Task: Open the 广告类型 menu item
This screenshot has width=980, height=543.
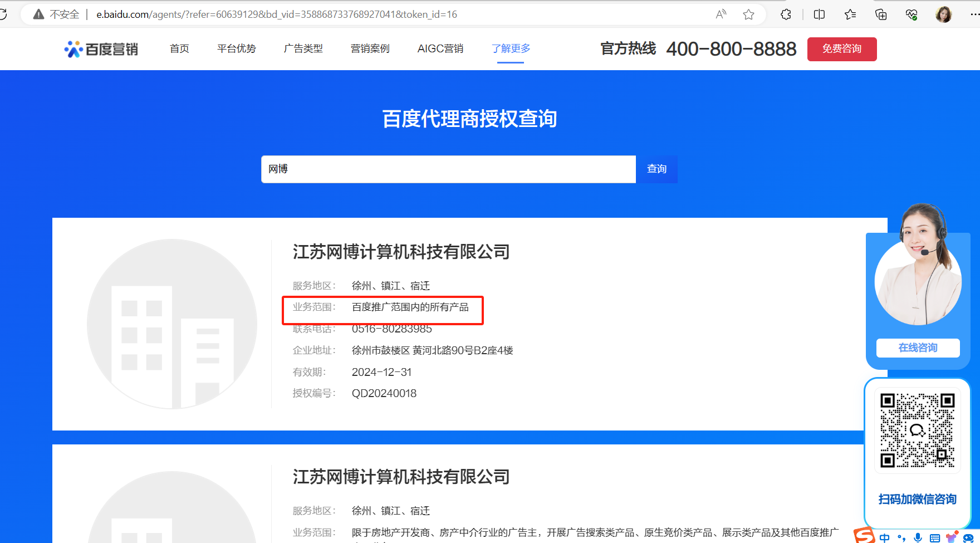Action: click(x=303, y=49)
